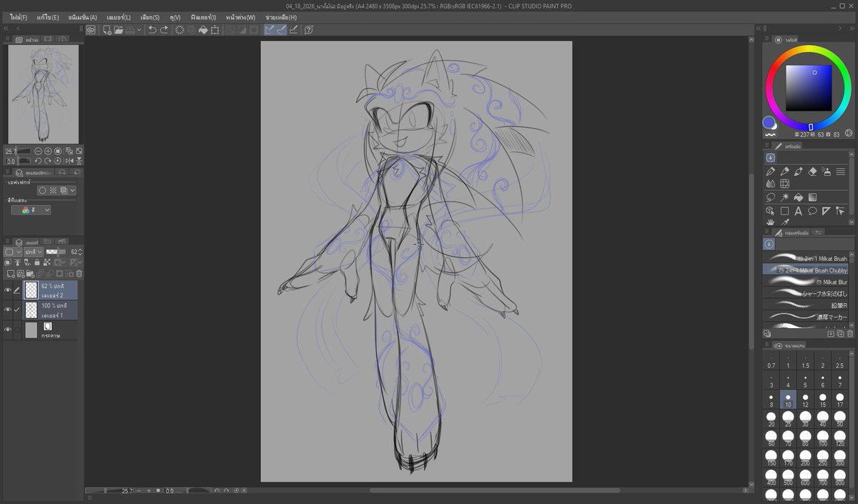Zoom in in the Navigator panel
Viewport: 858px width, 504px height.
[48, 151]
